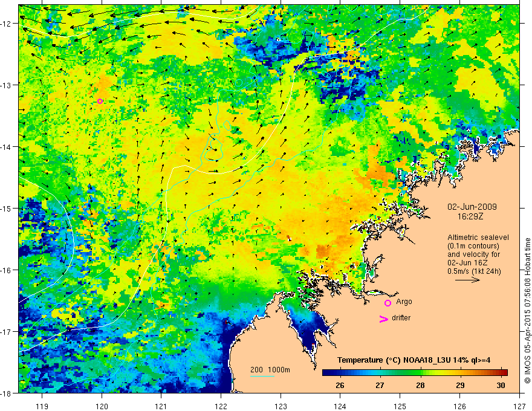
Task: Click the latitude label -12
Action: [7, 24]
